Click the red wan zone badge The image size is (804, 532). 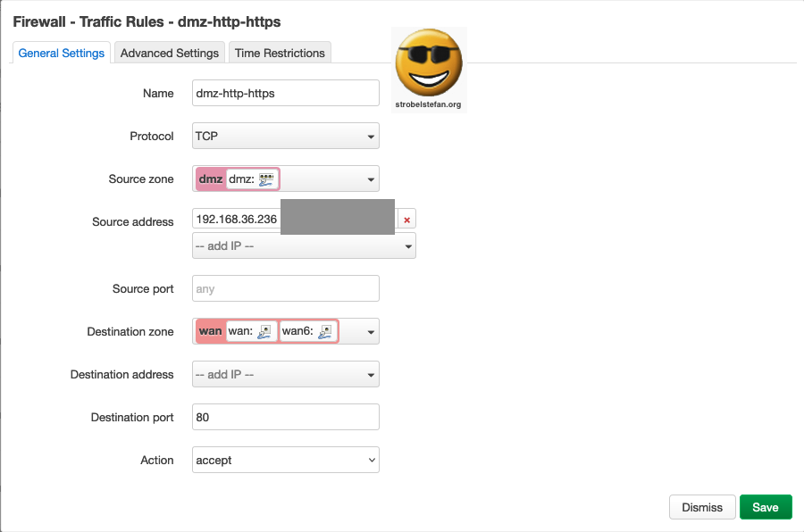(x=211, y=331)
